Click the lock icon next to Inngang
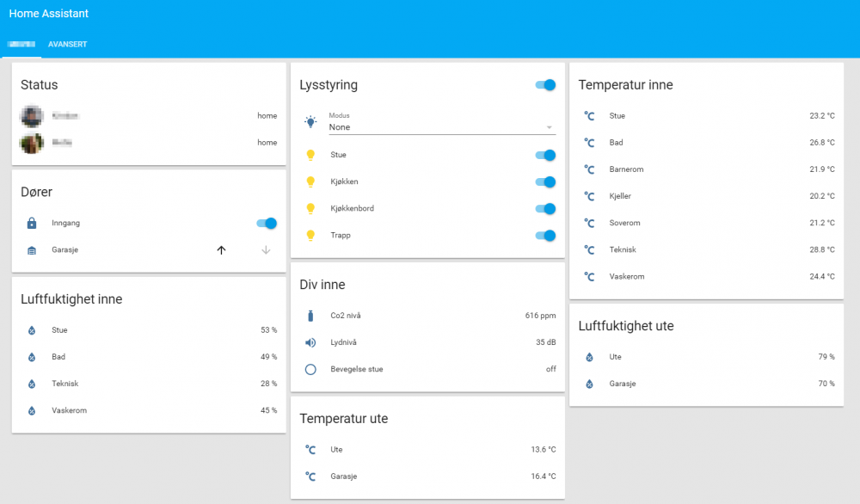Viewport: 860px width, 504px height. pos(32,224)
